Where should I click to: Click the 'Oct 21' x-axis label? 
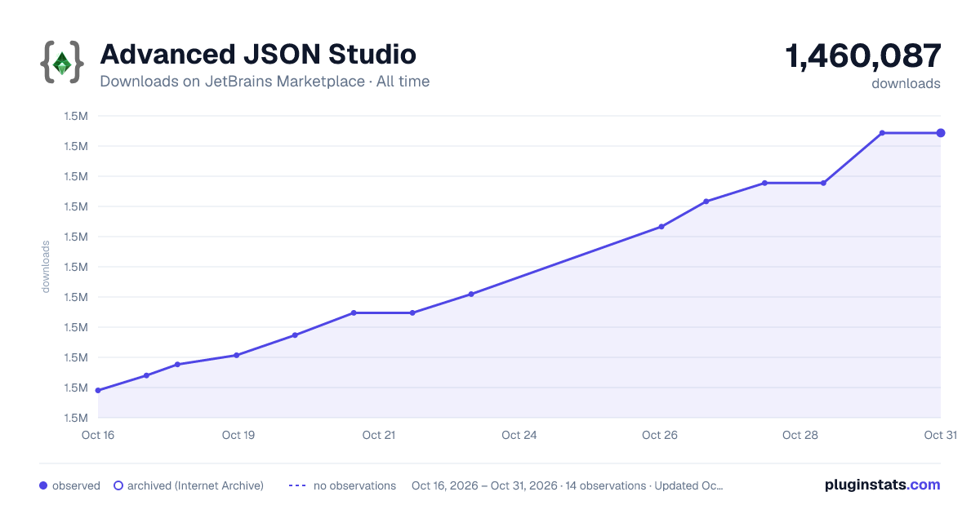pyautogui.click(x=379, y=435)
